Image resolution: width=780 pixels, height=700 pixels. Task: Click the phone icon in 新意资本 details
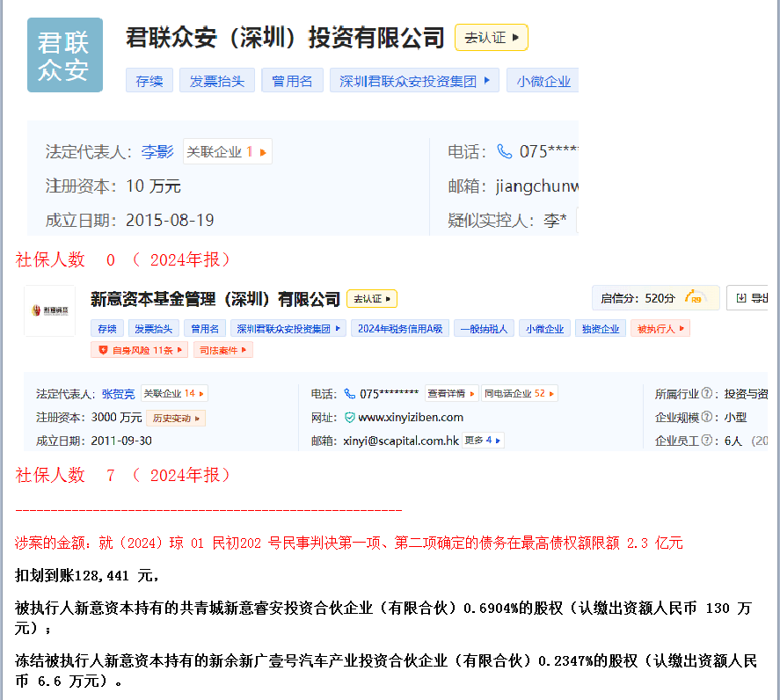tap(350, 394)
